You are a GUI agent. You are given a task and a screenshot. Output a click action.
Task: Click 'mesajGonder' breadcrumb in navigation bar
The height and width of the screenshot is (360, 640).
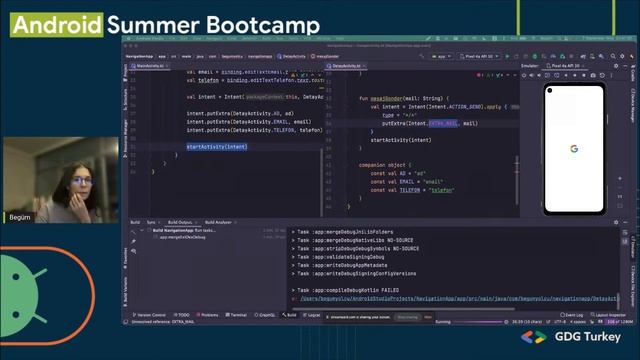tap(325, 56)
